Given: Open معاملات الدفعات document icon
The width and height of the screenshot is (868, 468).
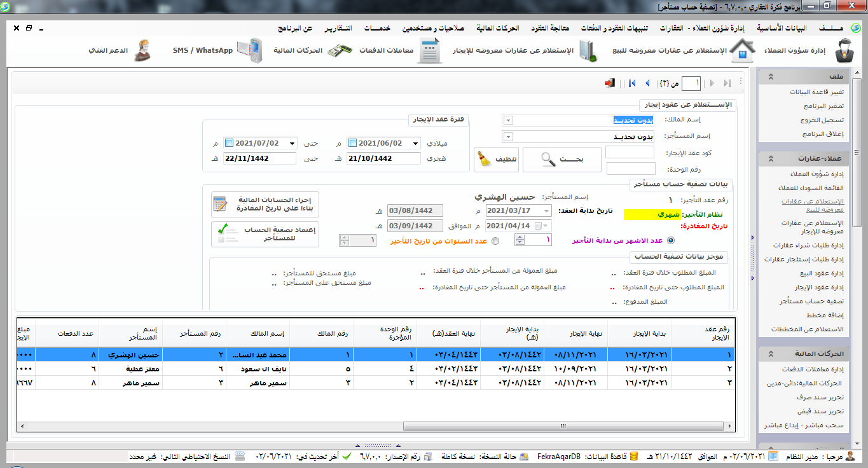Looking at the screenshot, I should 430,51.
